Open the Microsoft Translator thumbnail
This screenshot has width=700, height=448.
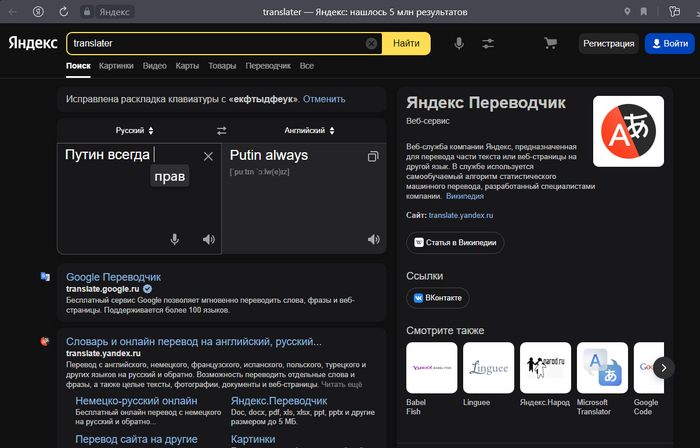coord(603,371)
